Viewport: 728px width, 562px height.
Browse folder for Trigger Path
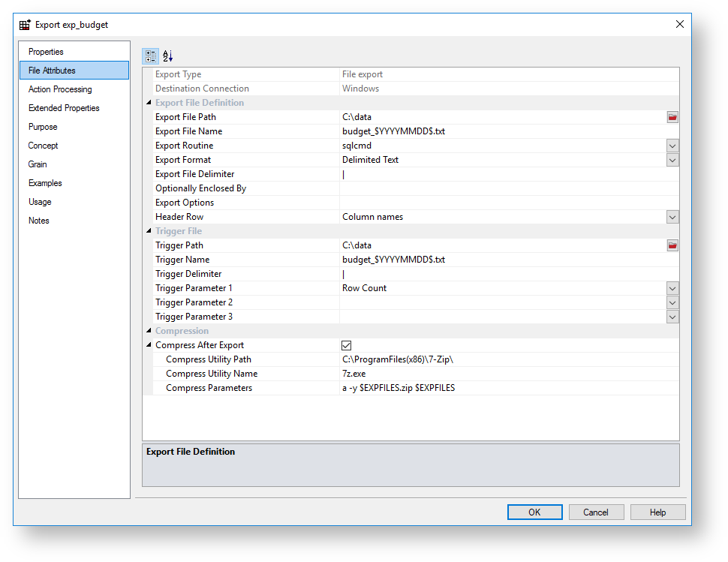672,245
